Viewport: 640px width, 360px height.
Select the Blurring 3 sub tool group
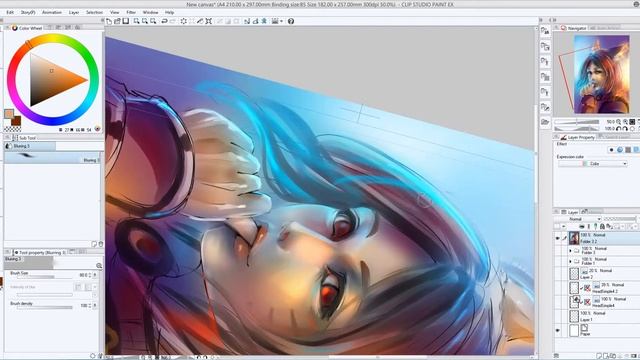tap(30, 146)
